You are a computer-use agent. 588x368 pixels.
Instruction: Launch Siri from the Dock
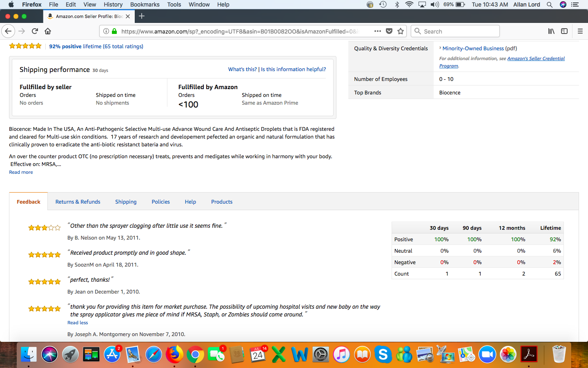pos(49,354)
